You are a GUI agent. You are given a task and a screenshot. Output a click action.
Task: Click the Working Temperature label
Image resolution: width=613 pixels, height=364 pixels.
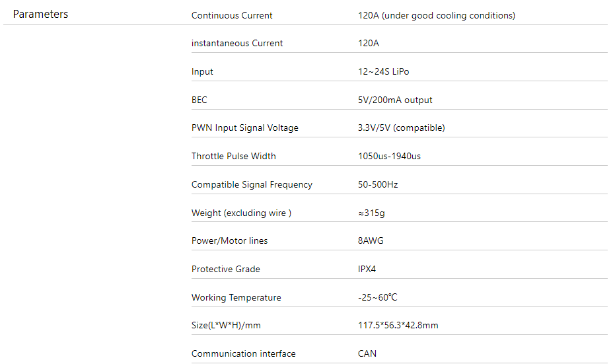pos(236,297)
